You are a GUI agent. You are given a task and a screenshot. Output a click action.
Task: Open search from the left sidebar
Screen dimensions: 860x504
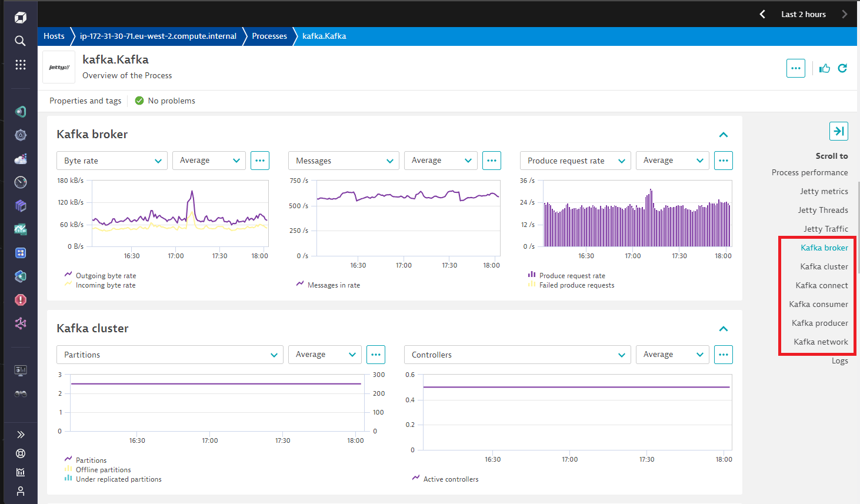[20, 41]
